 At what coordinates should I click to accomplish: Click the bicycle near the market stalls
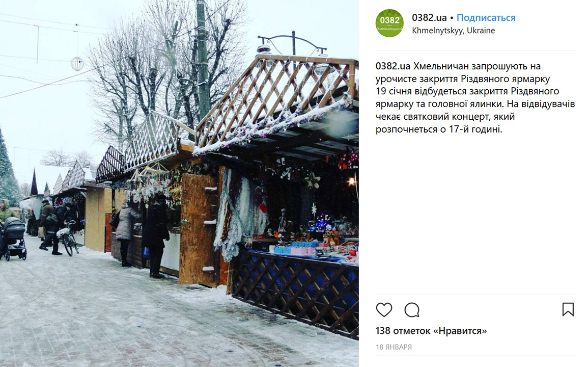pos(68,238)
